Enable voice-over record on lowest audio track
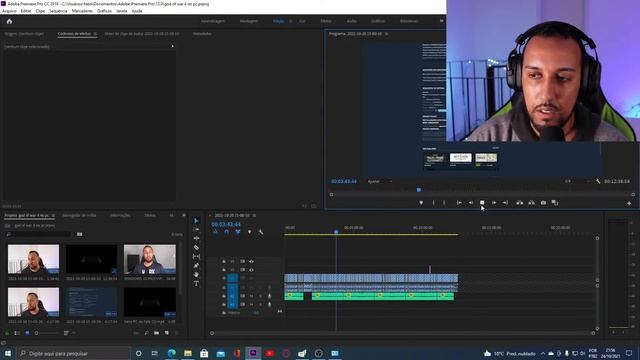The image size is (640, 360). pos(269,304)
